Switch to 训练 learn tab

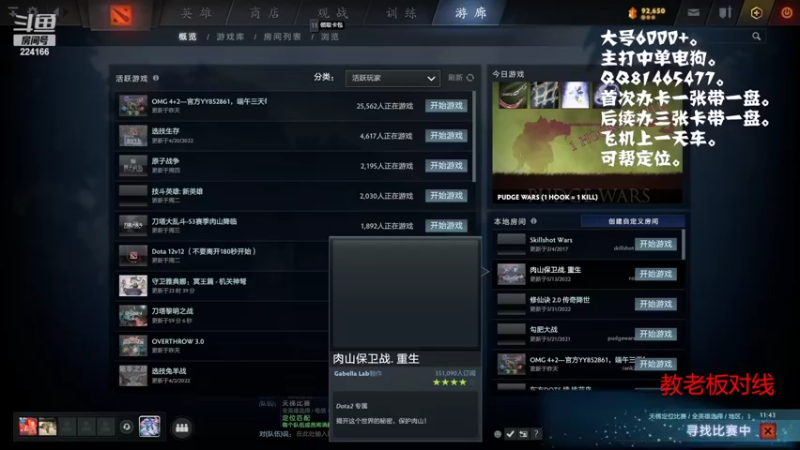point(401,13)
